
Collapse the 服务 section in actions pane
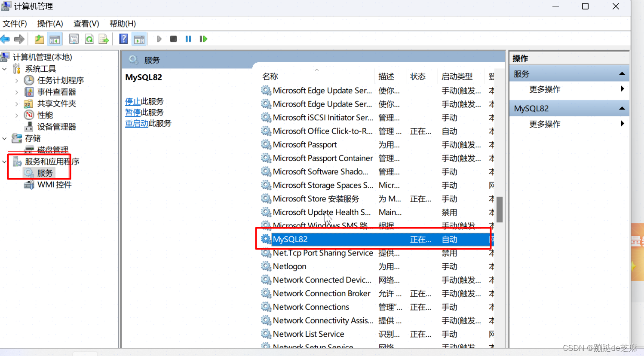[x=622, y=74]
